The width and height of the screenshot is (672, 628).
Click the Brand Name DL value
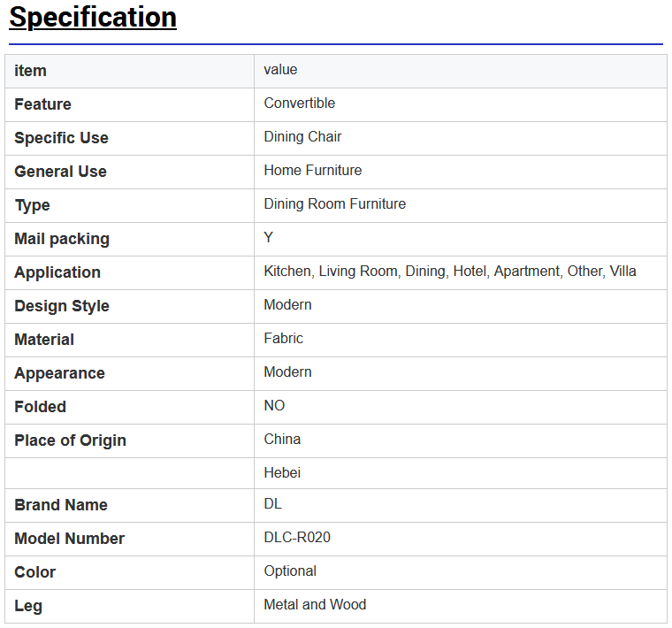[272, 503]
